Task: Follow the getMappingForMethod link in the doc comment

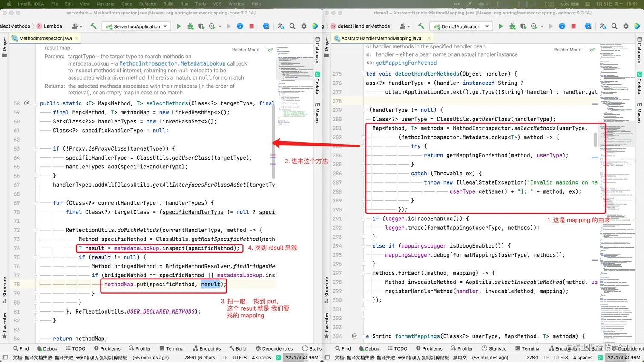Action: [x=406, y=63]
